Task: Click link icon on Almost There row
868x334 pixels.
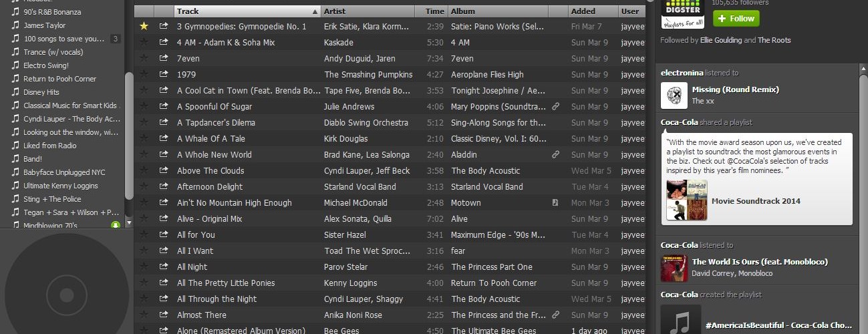Action: pos(555,315)
